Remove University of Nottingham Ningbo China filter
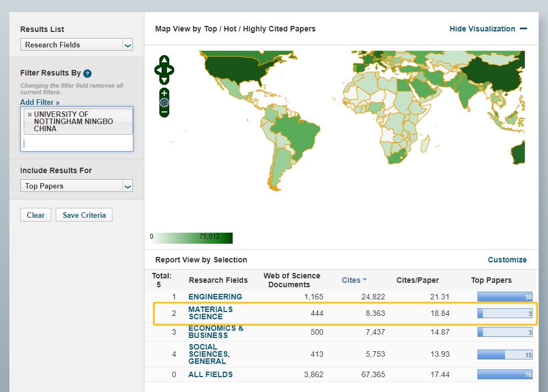Viewport: 548px width, 392px height. 30,114
